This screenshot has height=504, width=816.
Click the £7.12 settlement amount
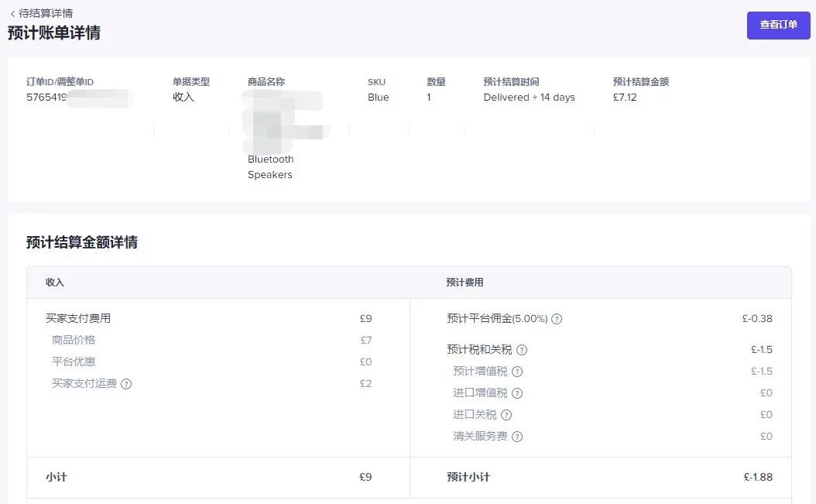tap(625, 98)
